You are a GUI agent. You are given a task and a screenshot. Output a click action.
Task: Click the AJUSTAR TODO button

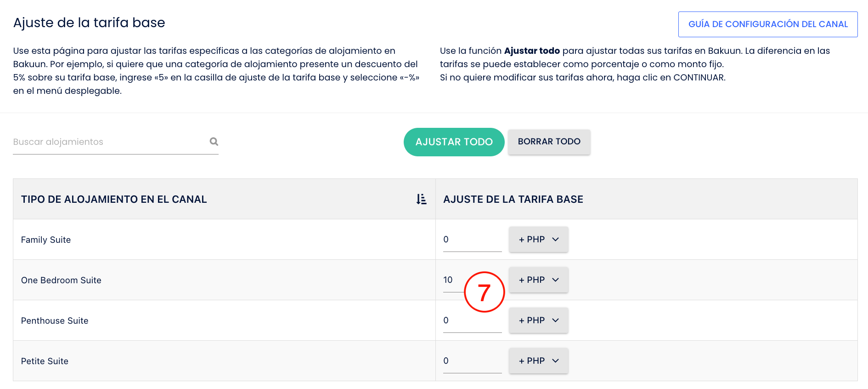454,142
